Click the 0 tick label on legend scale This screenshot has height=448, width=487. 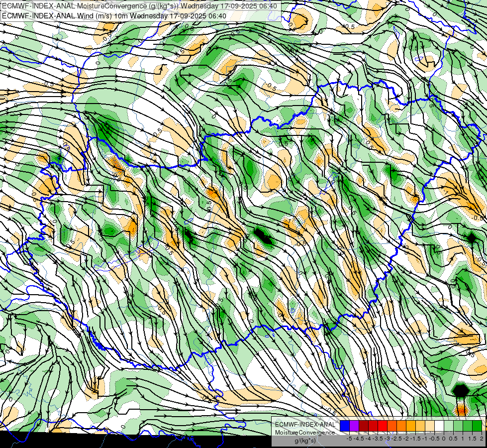(444, 439)
